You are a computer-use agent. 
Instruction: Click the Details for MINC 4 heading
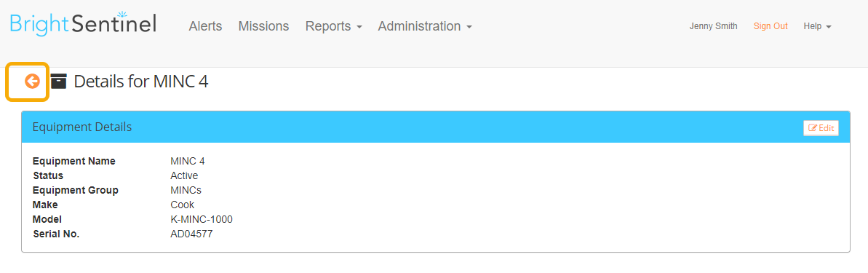coord(141,82)
